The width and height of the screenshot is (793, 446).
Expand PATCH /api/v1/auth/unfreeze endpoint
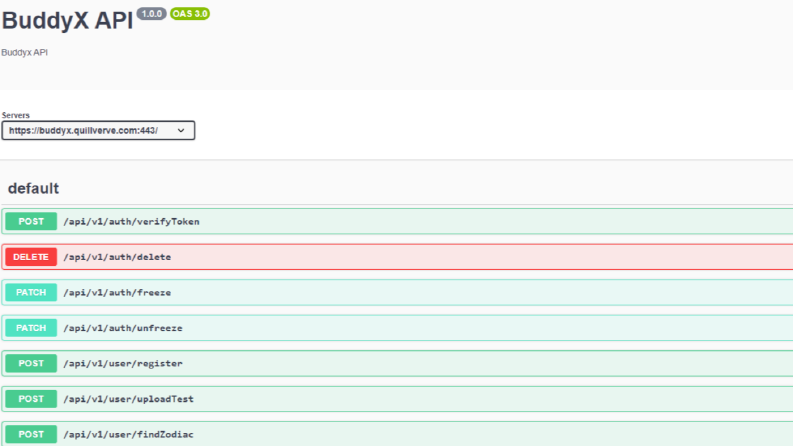pos(397,328)
